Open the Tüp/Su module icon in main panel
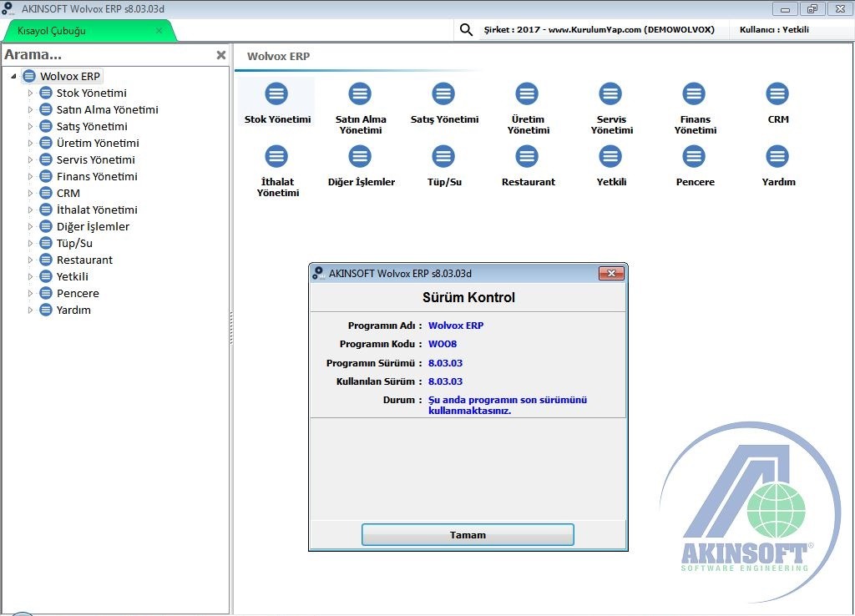 [443, 156]
